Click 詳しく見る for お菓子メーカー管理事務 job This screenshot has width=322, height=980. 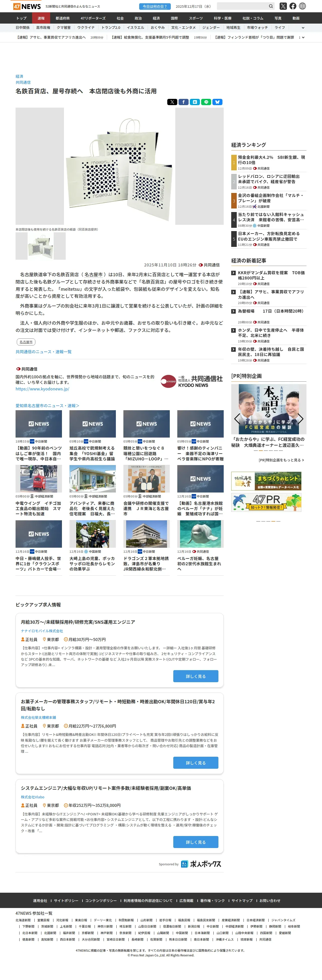click(x=196, y=763)
